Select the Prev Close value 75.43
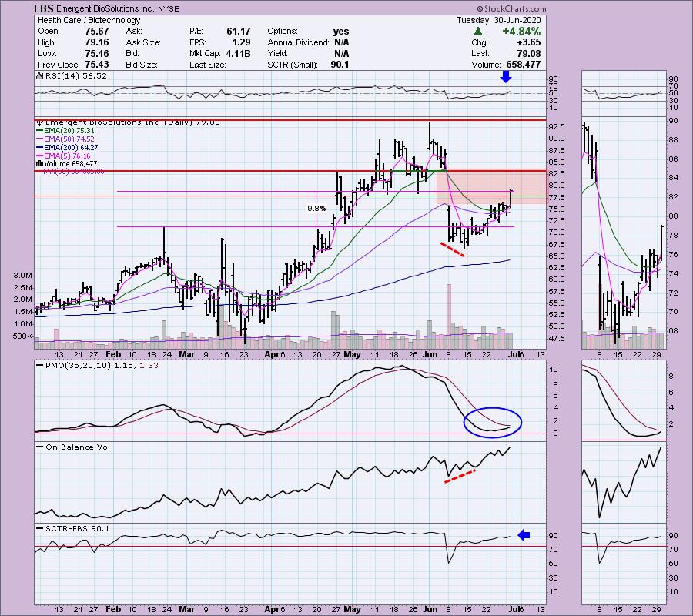Image resolution: width=693 pixels, height=616 pixels. (x=97, y=65)
